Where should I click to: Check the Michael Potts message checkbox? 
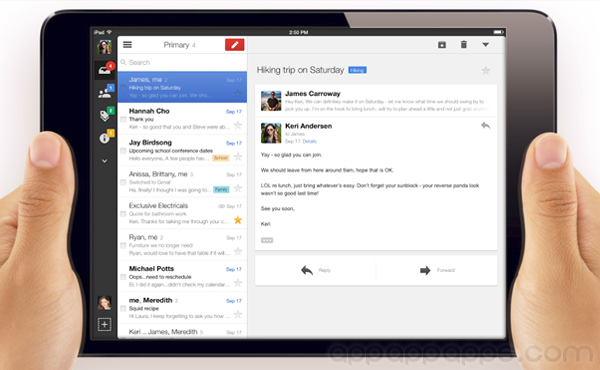(x=123, y=277)
